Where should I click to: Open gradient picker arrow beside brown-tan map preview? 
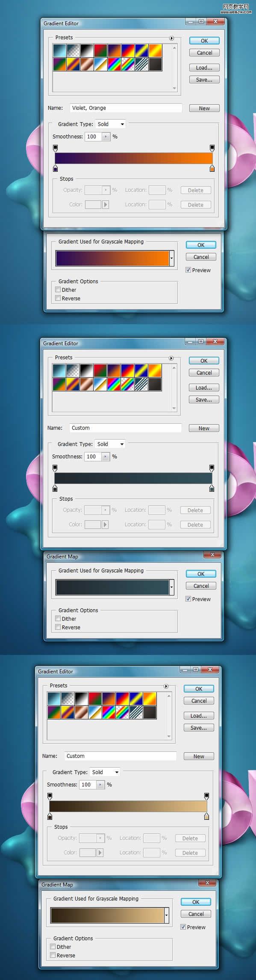coord(167,915)
